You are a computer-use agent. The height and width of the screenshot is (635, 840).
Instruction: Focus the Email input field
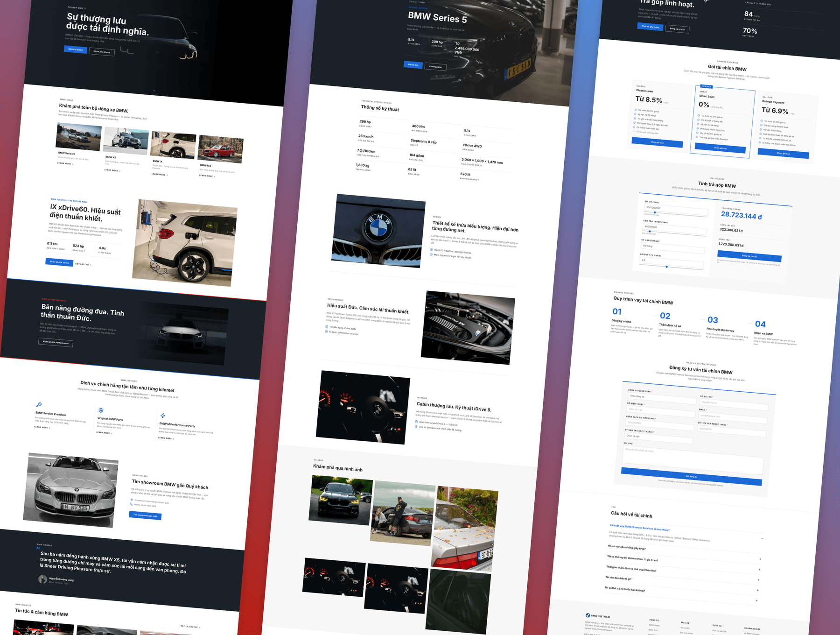pos(733,417)
